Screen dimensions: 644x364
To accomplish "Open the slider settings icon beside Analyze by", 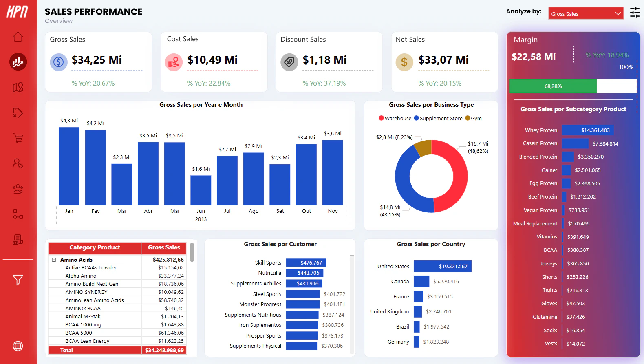I will 635,13.
